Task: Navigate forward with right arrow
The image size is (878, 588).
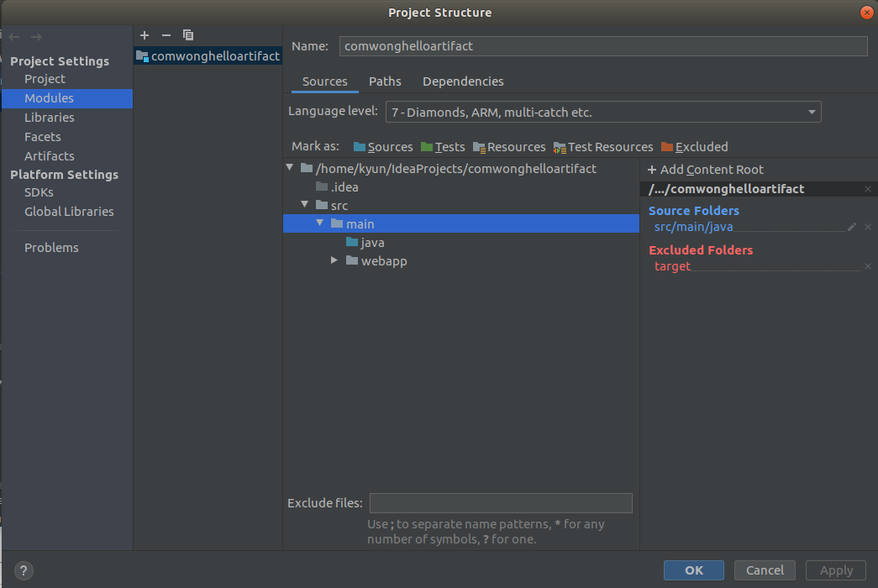Action: point(36,37)
